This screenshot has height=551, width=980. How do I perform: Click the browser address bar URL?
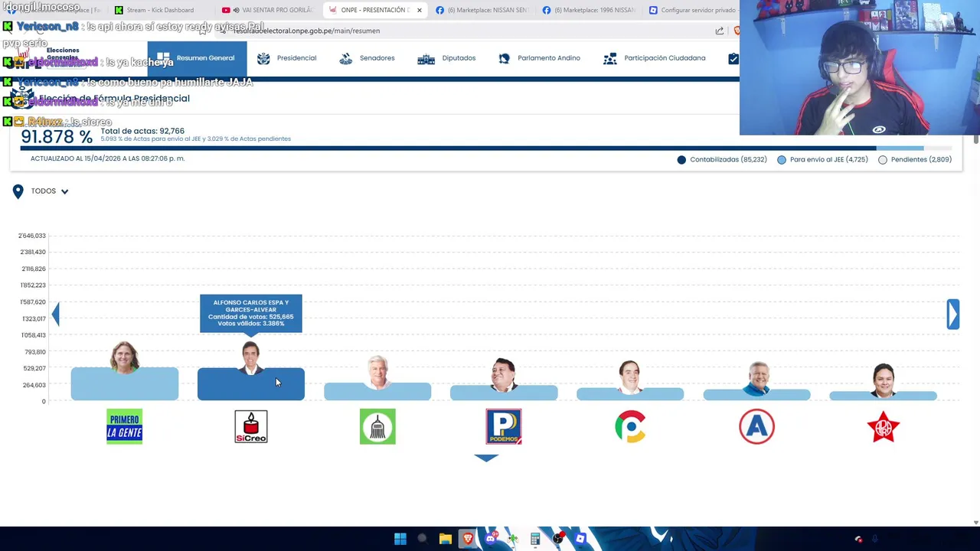pyautogui.click(x=306, y=31)
